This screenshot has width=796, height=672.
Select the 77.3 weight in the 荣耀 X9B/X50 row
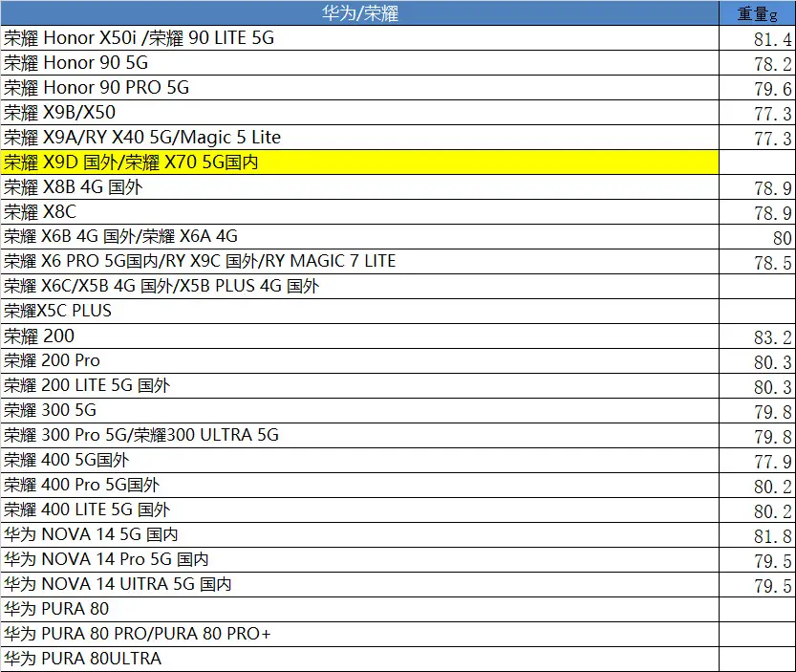click(x=772, y=114)
